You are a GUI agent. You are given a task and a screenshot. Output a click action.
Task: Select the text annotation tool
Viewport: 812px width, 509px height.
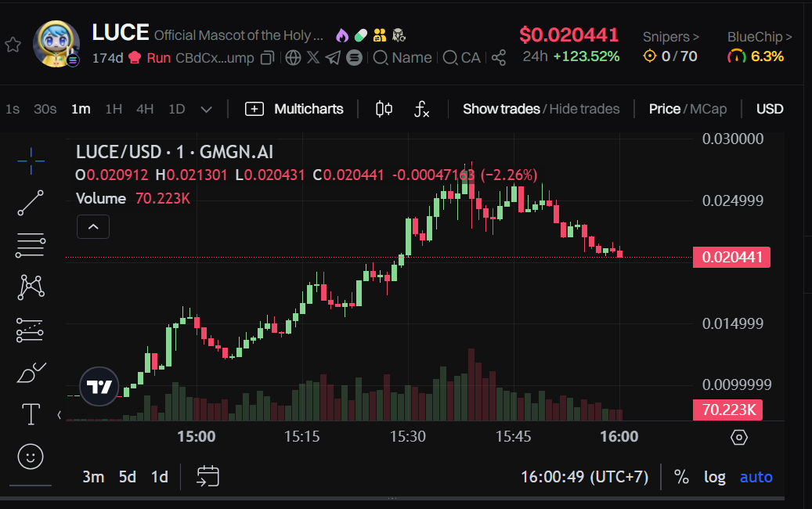point(30,414)
